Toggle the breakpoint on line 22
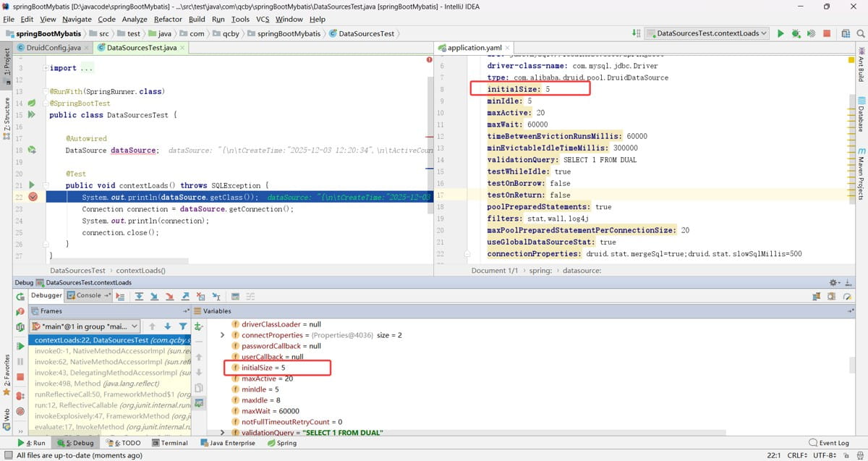The width and height of the screenshot is (868, 461). tap(33, 197)
